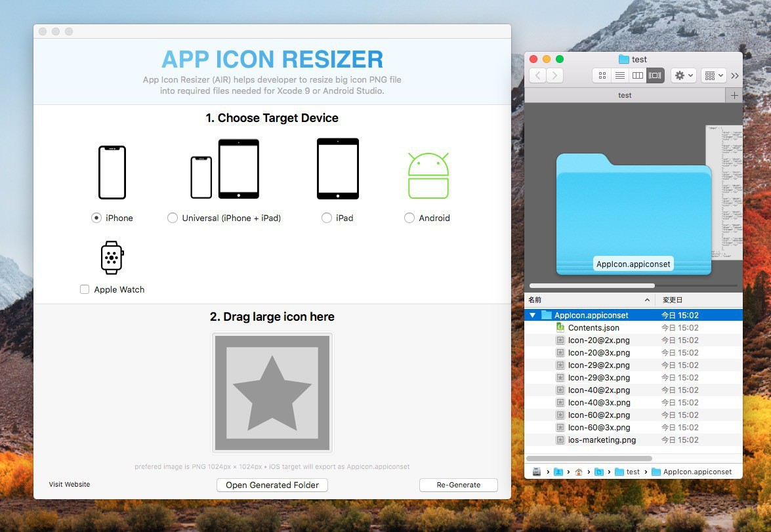Viewport: 771px width, 532px height.
Task: Select Icon-60@3x.png file
Action: [x=633, y=428]
